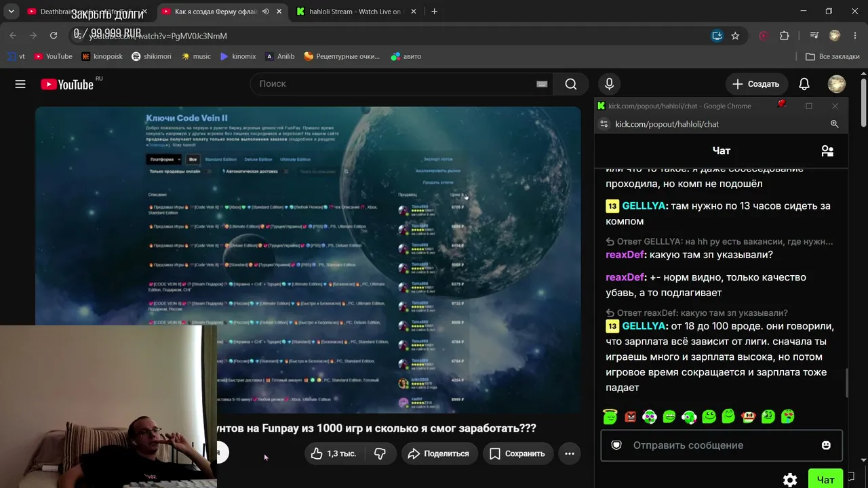The height and width of the screenshot is (488, 868).
Task: Go to YouTube home via logo
Action: (x=66, y=84)
